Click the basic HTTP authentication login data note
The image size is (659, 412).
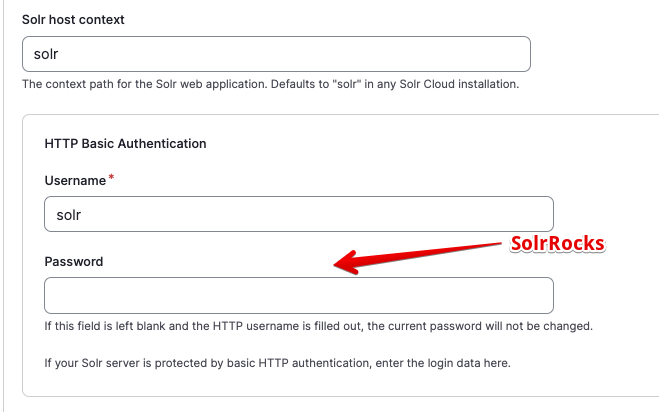[277, 363]
